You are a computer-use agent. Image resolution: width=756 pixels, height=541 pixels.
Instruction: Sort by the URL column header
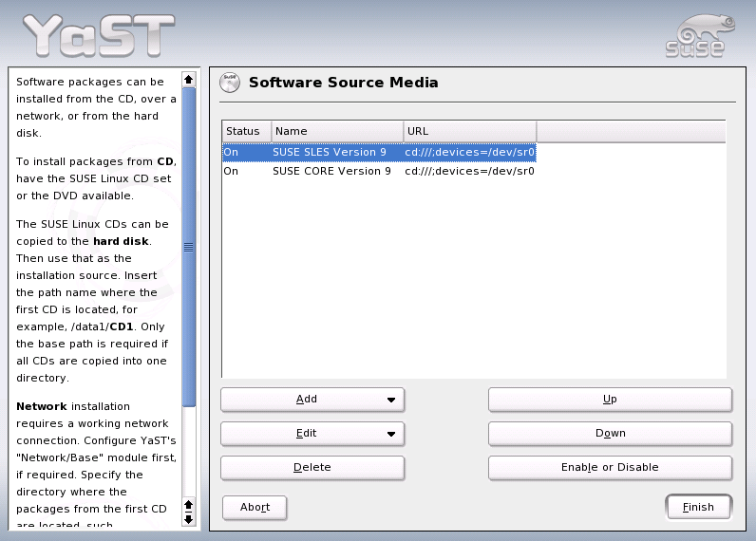469,131
